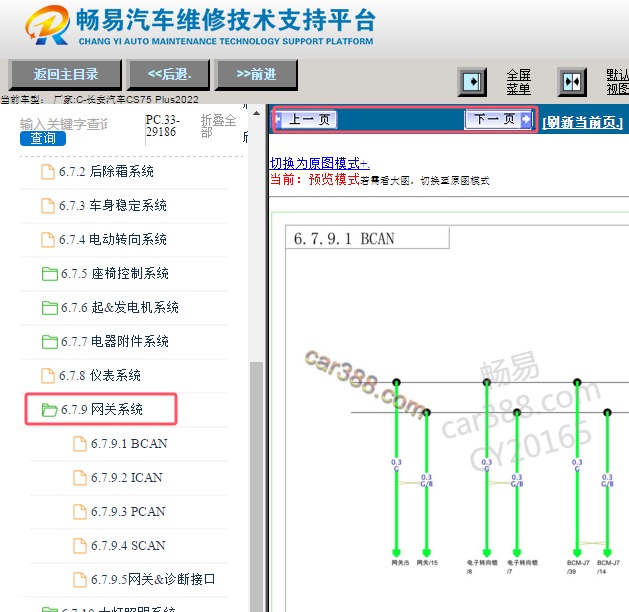Go to next page with 下一页
The image size is (629, 612).
coord(499,120)
